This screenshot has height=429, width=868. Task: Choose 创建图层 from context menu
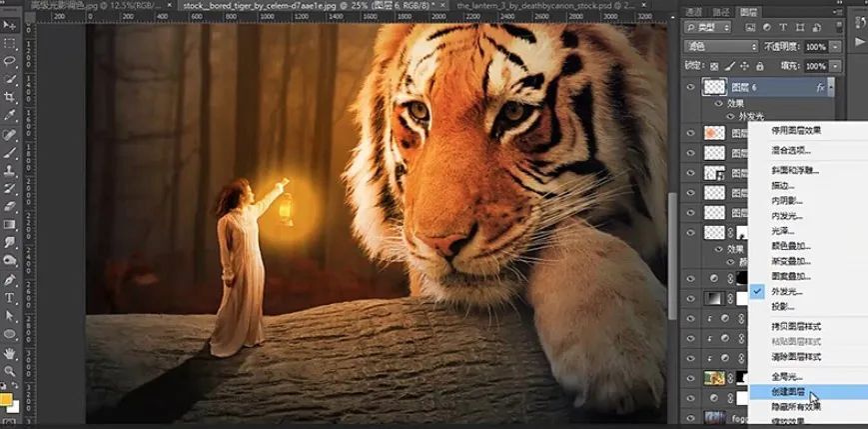tap(778, 392)
